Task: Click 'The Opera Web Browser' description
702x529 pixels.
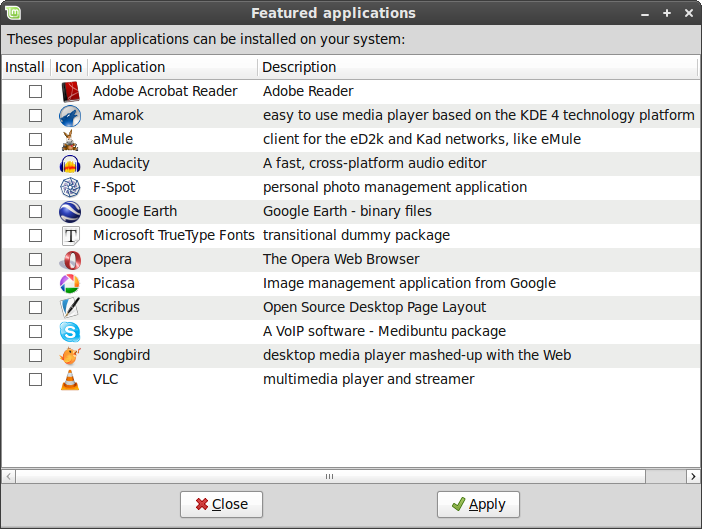Action: click(341, 260)
